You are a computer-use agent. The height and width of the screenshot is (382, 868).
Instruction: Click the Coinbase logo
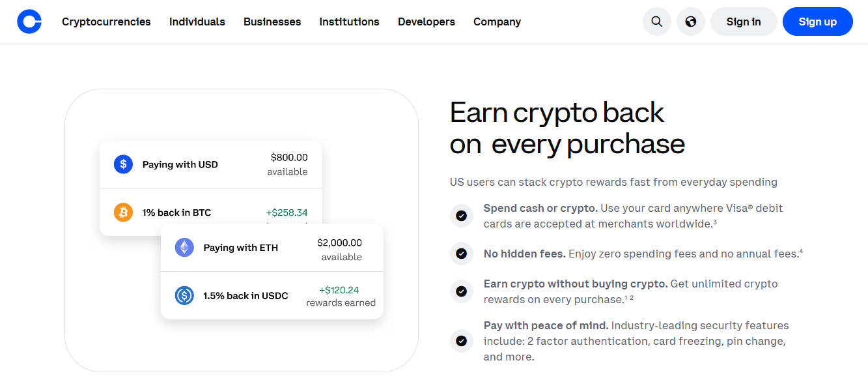tap(29, 22)
